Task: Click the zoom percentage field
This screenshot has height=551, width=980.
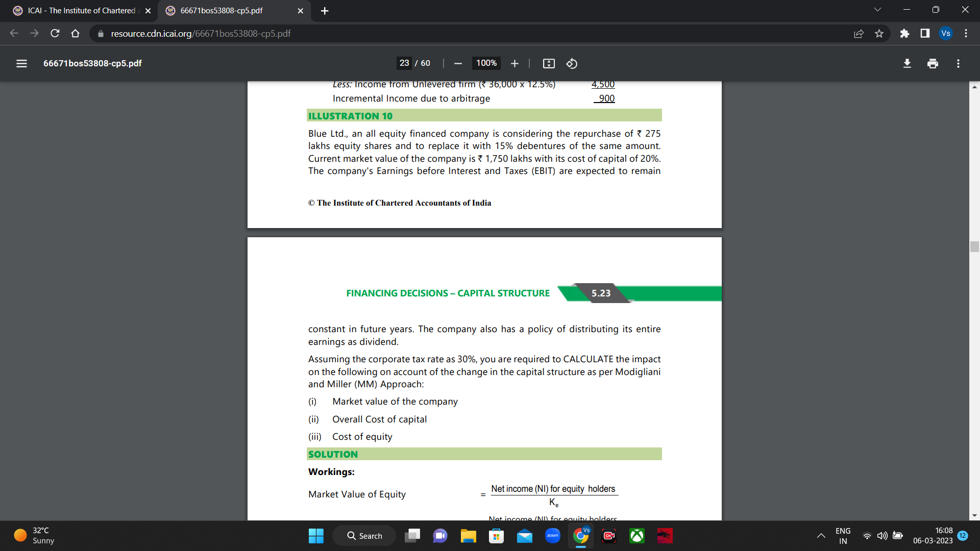Action: 486,63
